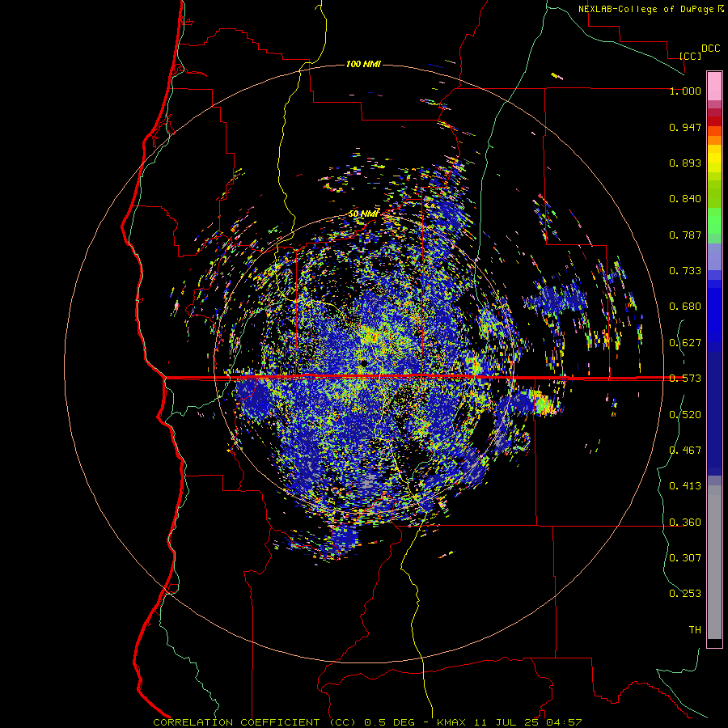
Task: Click the pink segment of the color bar
Action: [x=714, y=87]
